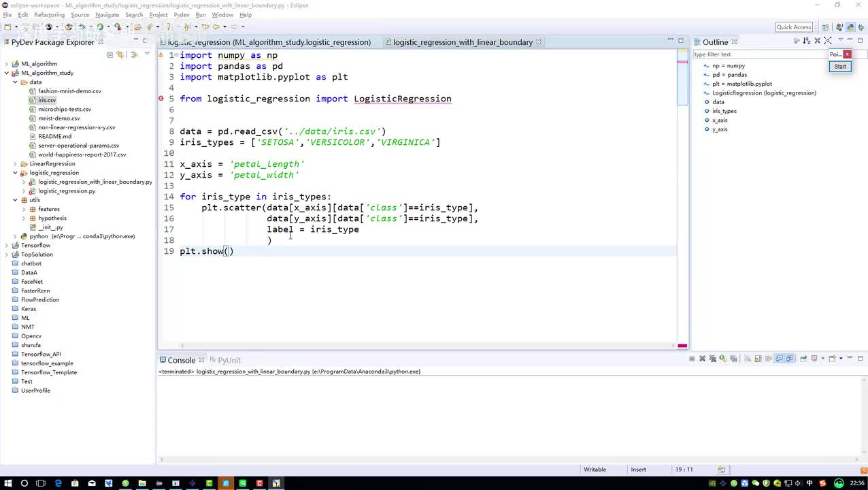Viewport: 868px width, 490px height.
Task: Click Back navigation arrow in main toolbar
Action: 216,27
